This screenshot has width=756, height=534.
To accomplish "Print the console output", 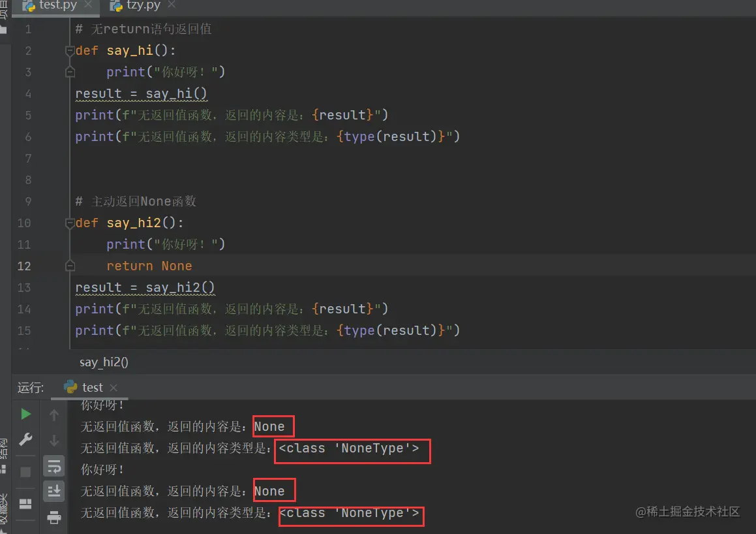I will click(54, 518).
